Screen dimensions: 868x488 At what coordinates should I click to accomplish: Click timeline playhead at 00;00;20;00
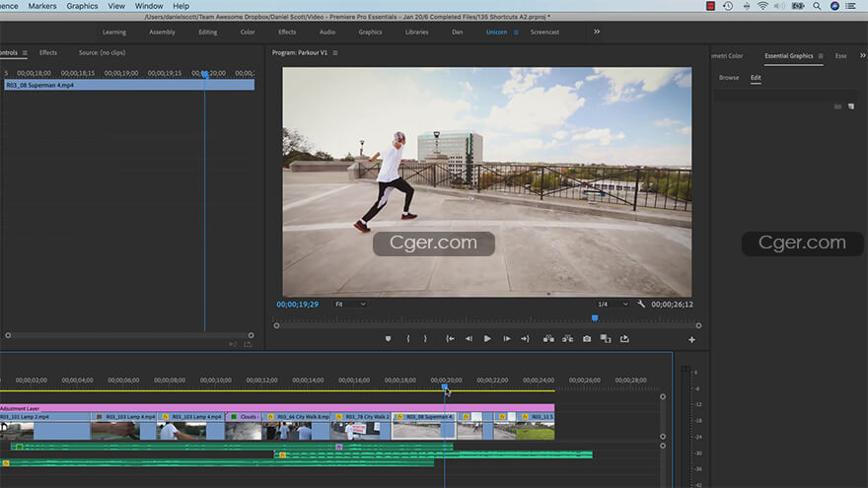pos(445,387)
